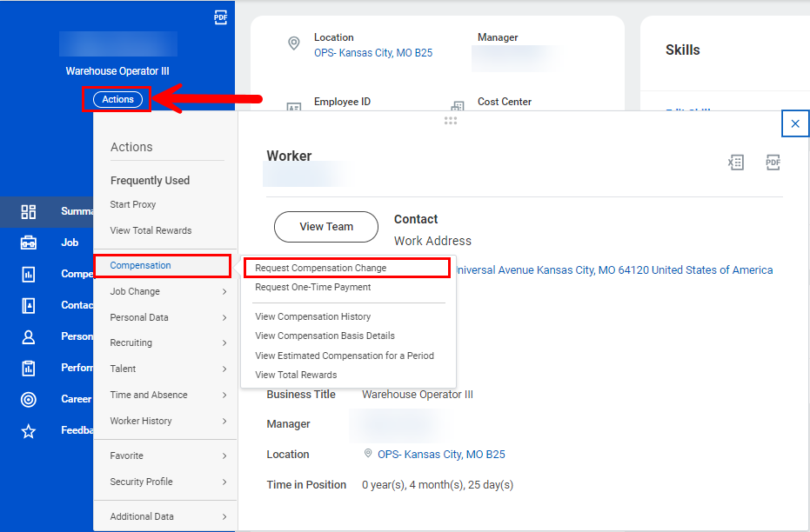Image resolution: width=810 pixels, height=532 pixels.
Task: Export Worker details using the Excel icon
Action: [x=735, y=163]
